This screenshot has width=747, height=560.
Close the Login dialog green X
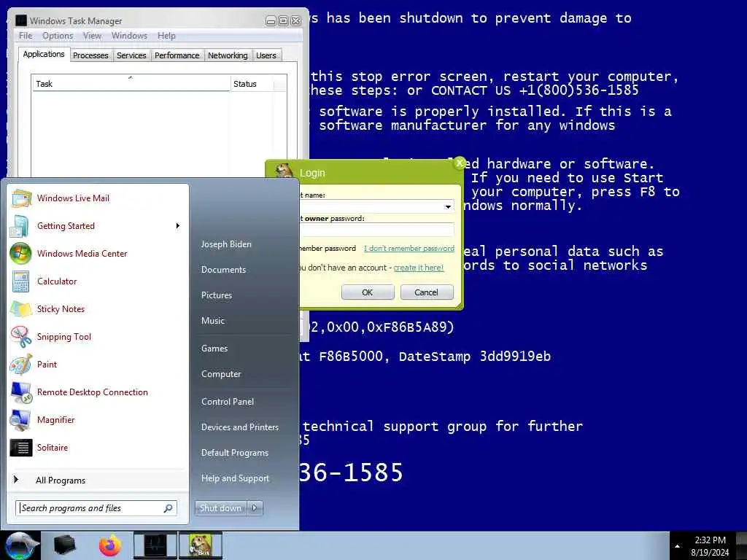[x=460, y=163]
